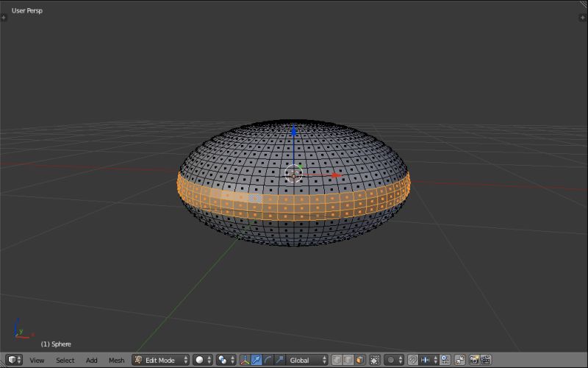
Task: Click the arrows icon left of camera render
Action: [460, 360]
